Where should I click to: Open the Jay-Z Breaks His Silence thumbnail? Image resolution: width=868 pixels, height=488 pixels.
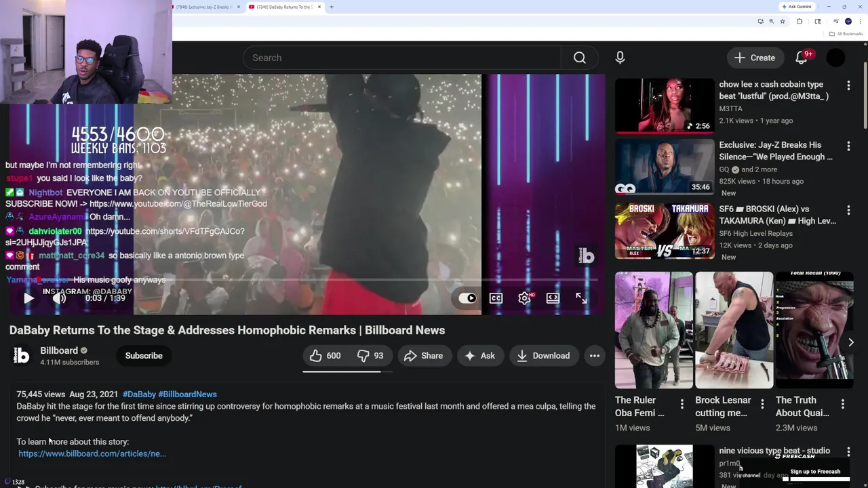pyautogui.click(x=665, y=167)
